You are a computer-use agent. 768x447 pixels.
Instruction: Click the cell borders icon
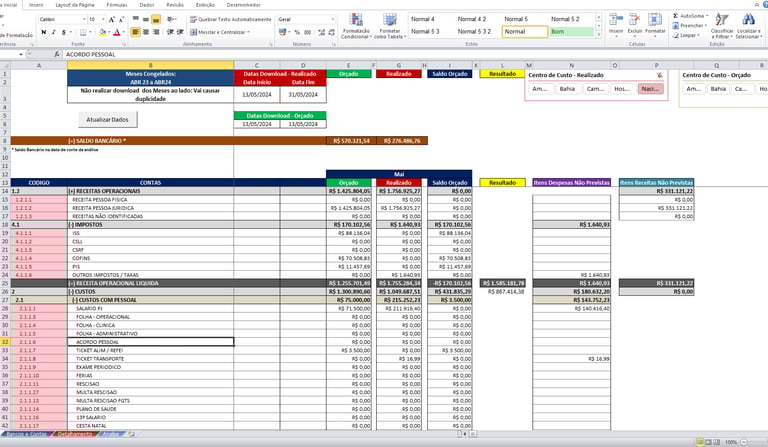click(x=83, y=32)
